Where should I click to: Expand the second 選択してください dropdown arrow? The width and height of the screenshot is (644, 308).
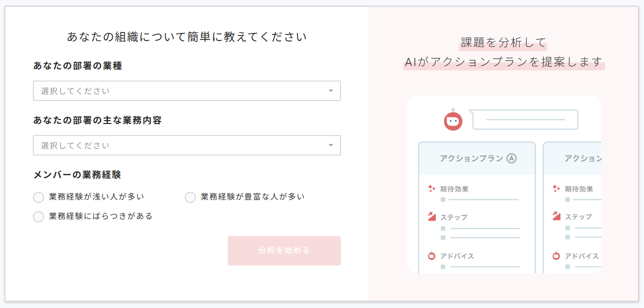(x=330, y=145)
